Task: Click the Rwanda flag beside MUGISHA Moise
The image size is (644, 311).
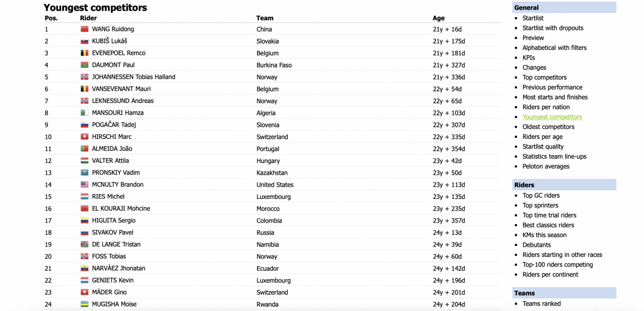Action: (84, 304)
